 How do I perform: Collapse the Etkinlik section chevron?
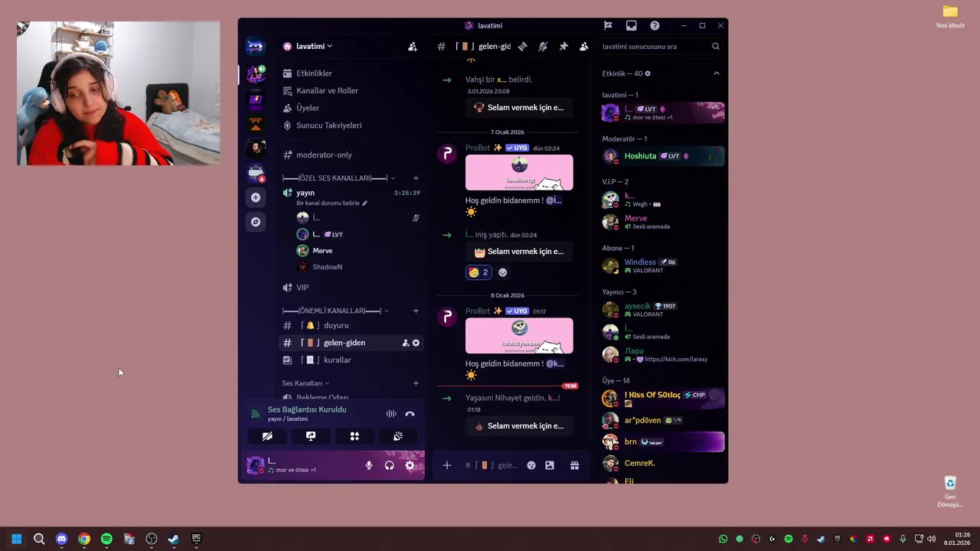(x=717, y=73)
